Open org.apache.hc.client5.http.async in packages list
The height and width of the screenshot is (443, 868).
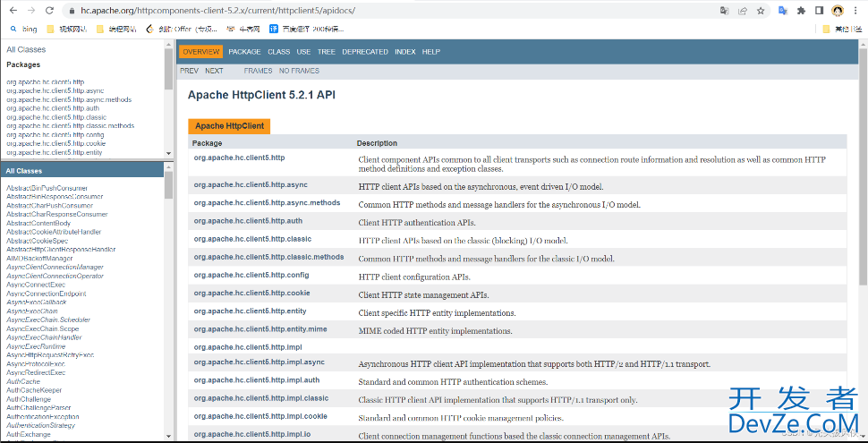[x=55, y=90]
